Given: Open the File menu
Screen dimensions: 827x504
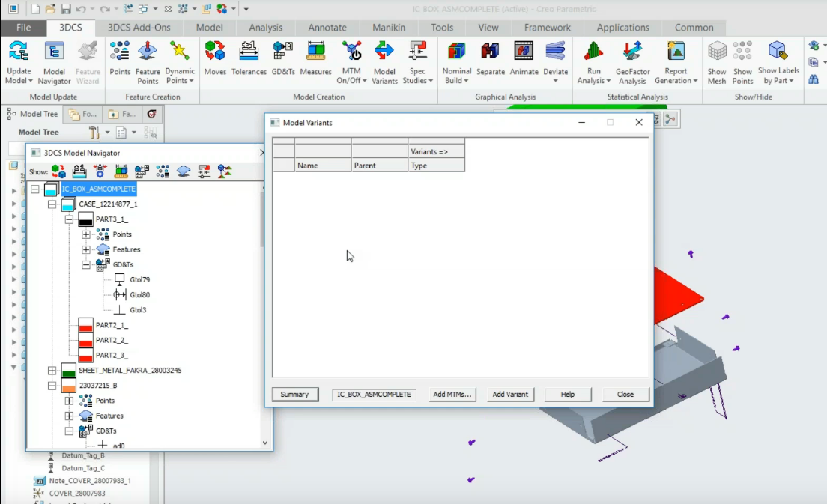Looking at the screenshot, I should point(23,28).
